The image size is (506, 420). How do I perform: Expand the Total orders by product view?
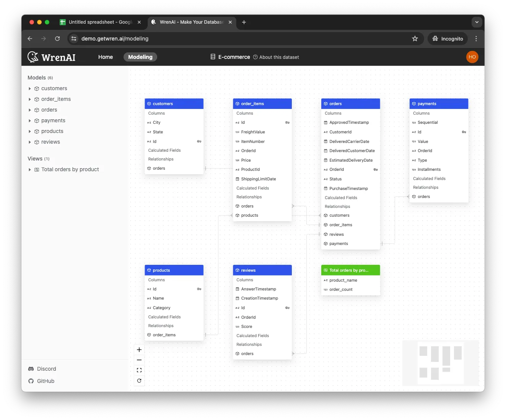pyautogui.click(x=30, y=169)
